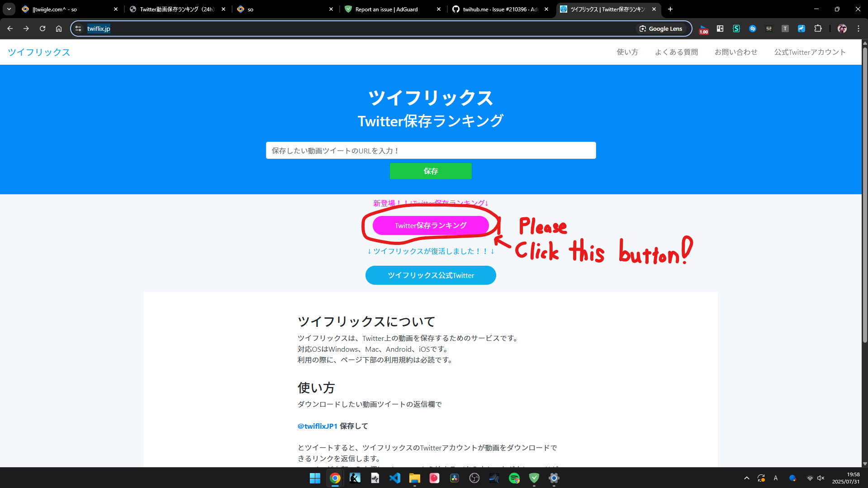Close the AdGuard report tab
The width and height of the screenshot is (868, 488).
(439, 9)
